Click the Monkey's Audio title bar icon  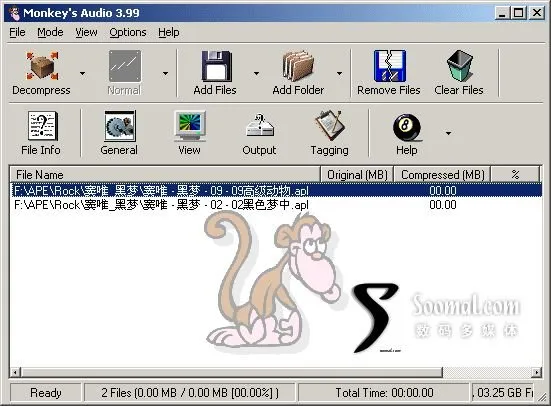pyautogui.click(x=14, y=13)
